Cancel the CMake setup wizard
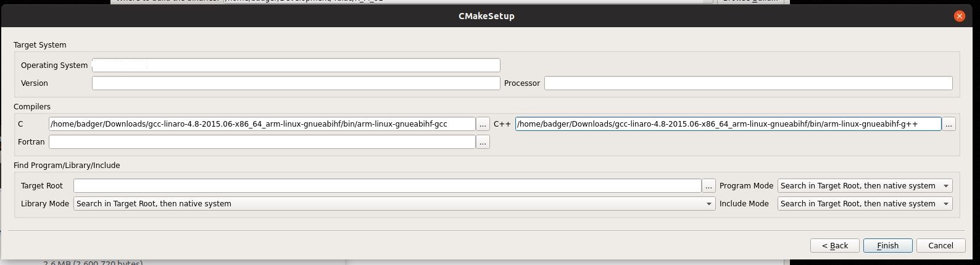This screenshot has height=265, width=980. [x=941, y=245]
